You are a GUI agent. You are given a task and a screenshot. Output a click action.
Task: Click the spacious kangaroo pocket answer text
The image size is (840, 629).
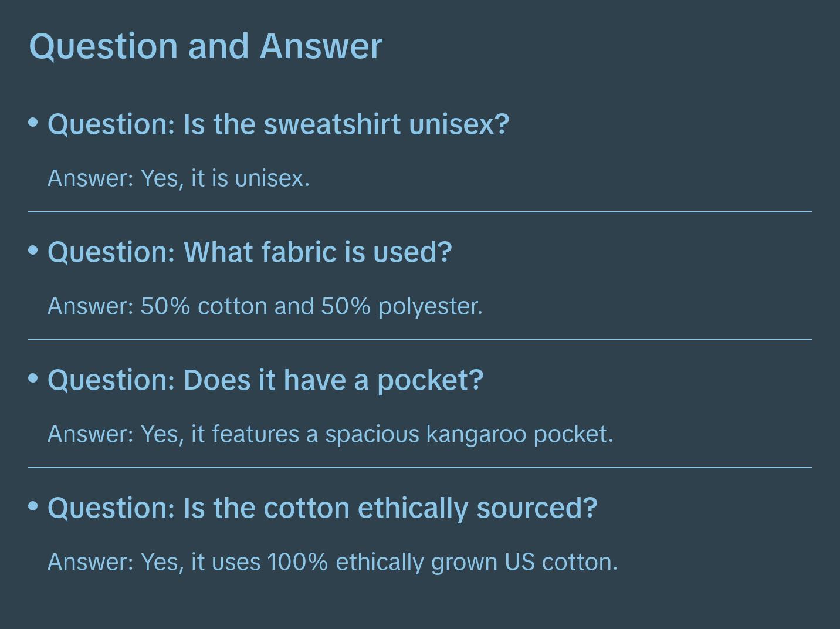(x=330, y=434)
